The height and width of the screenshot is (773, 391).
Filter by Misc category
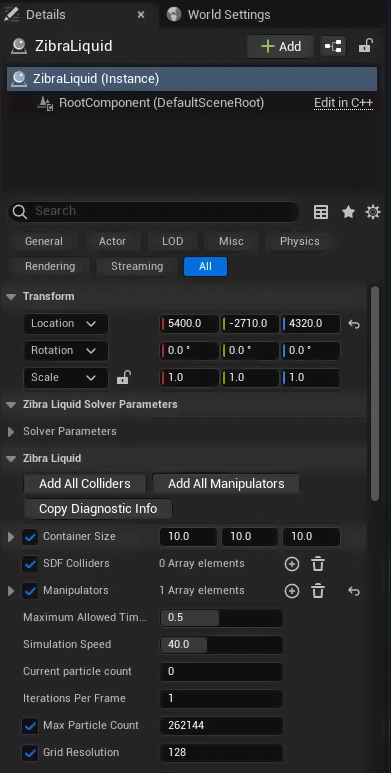pos(231,242)
